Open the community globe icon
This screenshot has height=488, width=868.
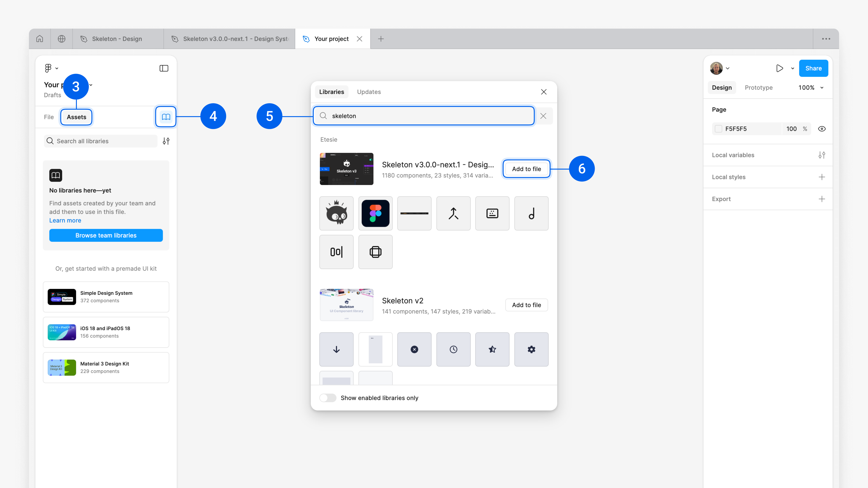62,39
